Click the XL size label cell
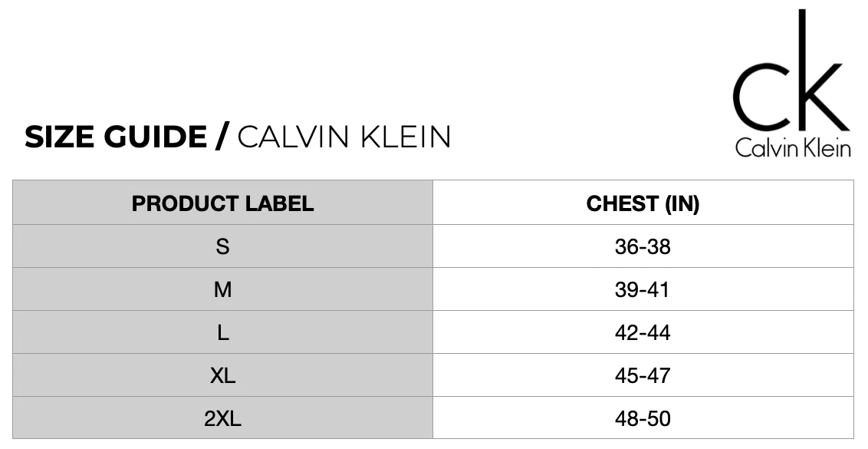 click(x=222, y=375)
